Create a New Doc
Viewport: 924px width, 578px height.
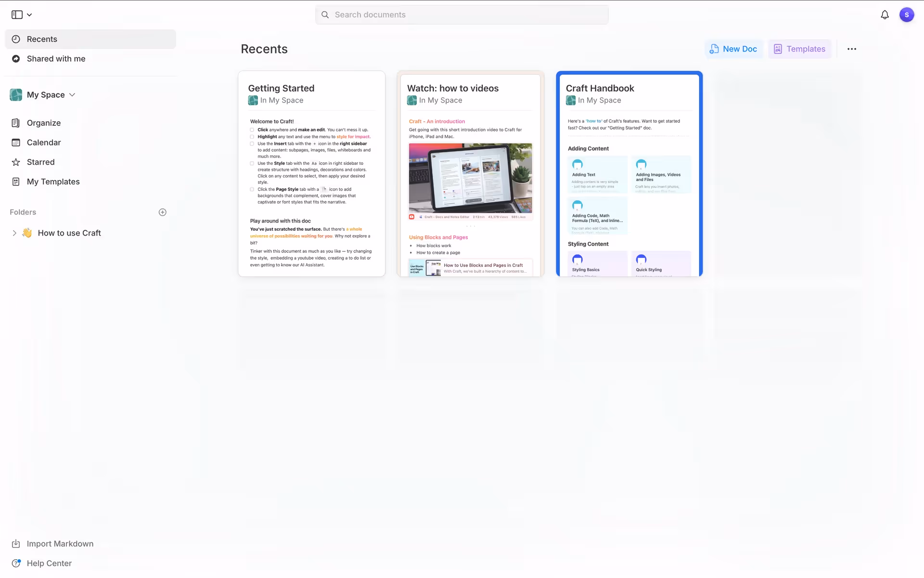733,49
